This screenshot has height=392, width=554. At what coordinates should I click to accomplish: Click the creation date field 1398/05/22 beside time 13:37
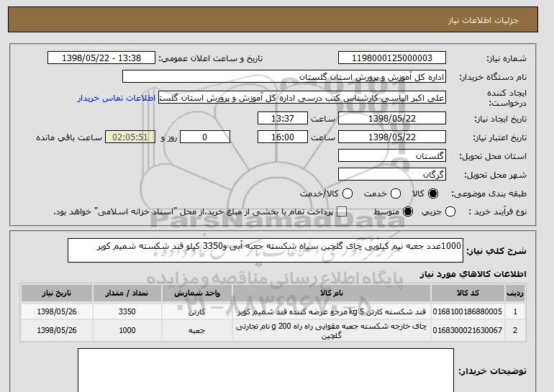pyautogui.click(x=392, y=118)
